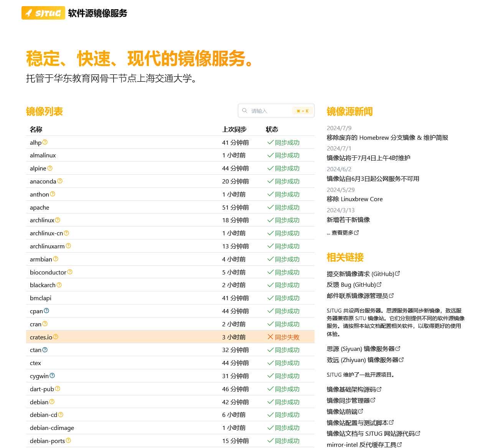This screenshot has width=491, height=448.
Task: Click the 名称 column header
Action: coord(36,129)
